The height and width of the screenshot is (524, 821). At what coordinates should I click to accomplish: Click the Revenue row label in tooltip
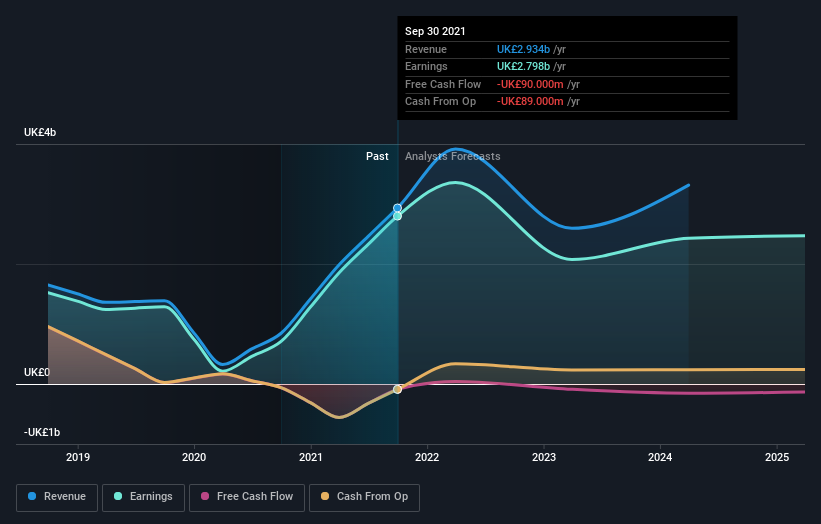point(426,49)
